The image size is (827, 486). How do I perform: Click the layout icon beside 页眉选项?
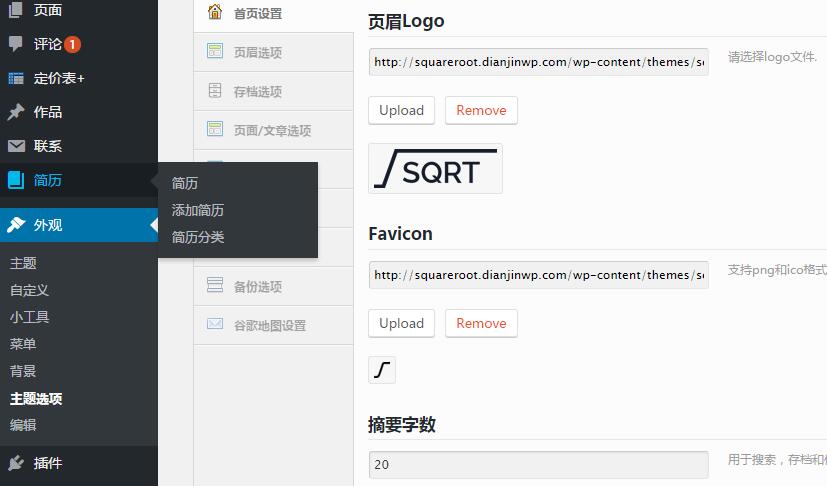tap(215, 51)
